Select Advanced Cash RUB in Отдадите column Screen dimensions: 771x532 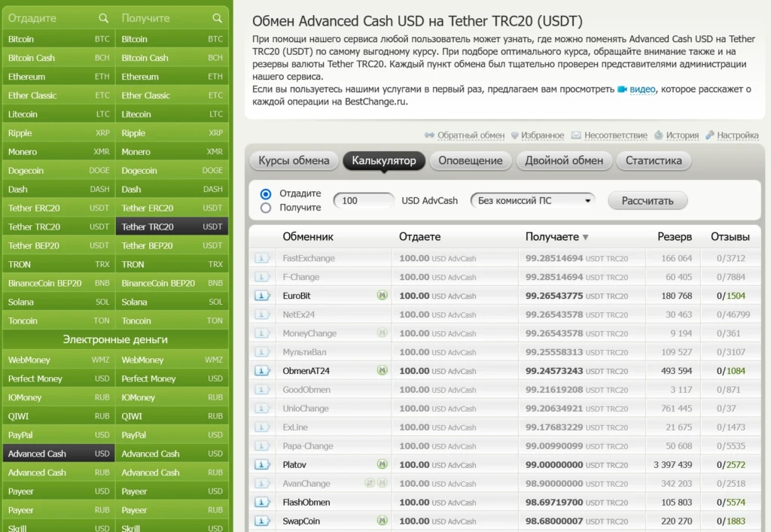click(59, 473)
